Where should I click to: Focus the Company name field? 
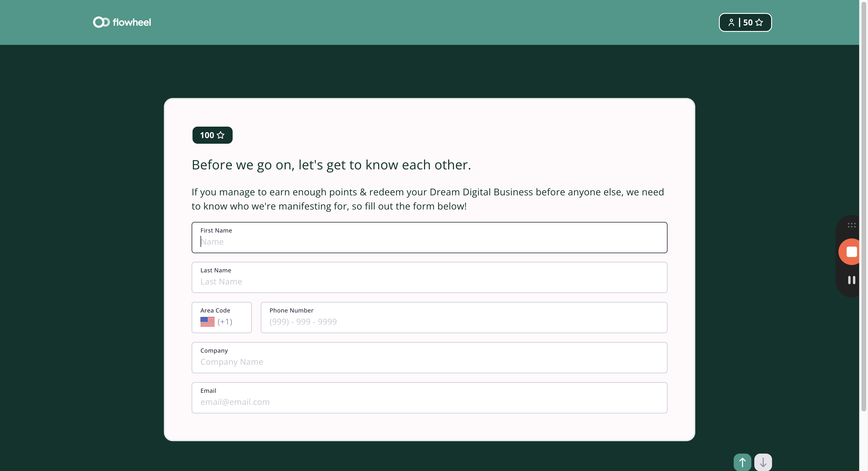coord(429,357)
